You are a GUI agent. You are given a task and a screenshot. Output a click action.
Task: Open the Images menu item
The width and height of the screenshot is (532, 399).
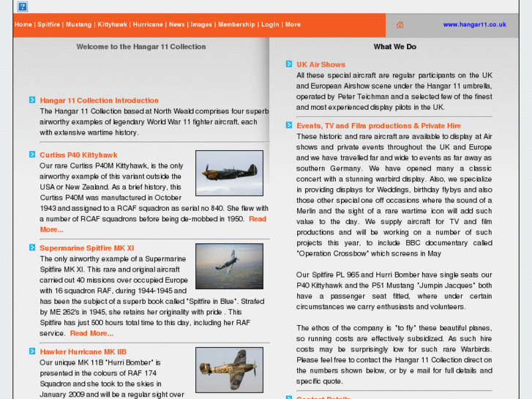pos(201,24)
